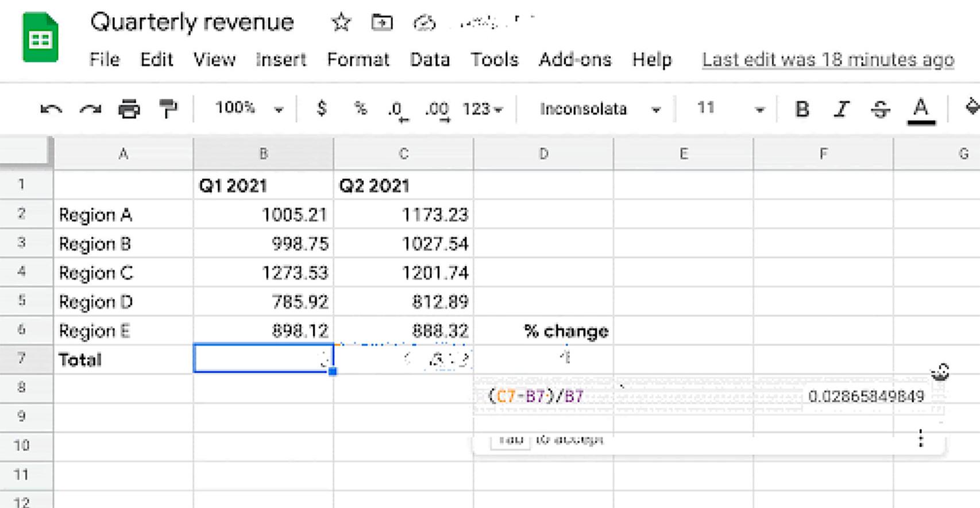Click the Redo arrow icon
980x508 pixels.
pos(90,108)
